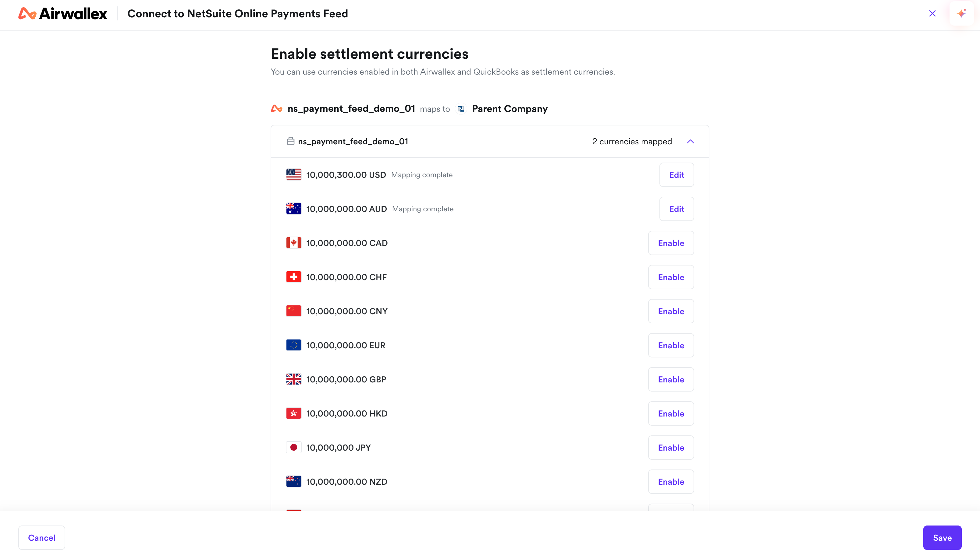This screenshot has width=980, height=559.
Task: Click the Japan flag icon for JPY
Action: [293, 447]
